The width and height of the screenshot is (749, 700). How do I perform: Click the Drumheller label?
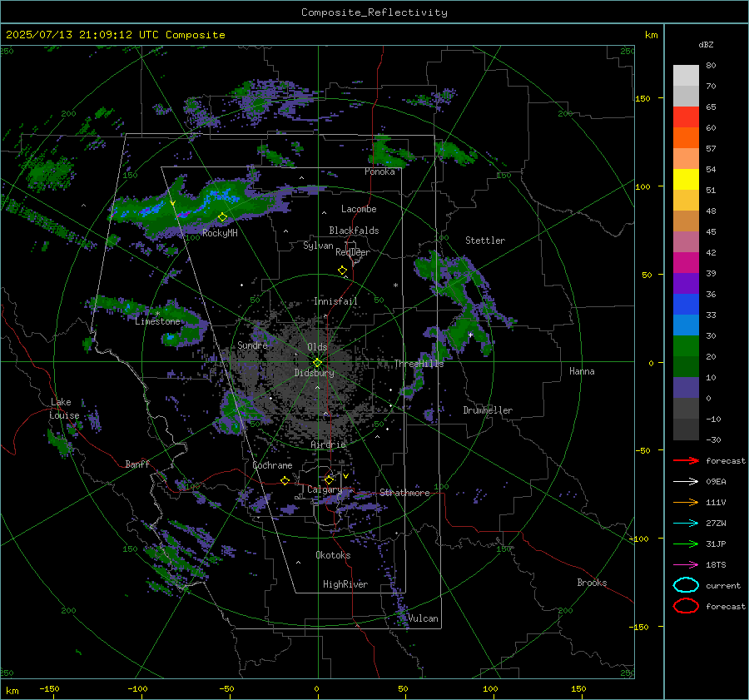[488, 410]
